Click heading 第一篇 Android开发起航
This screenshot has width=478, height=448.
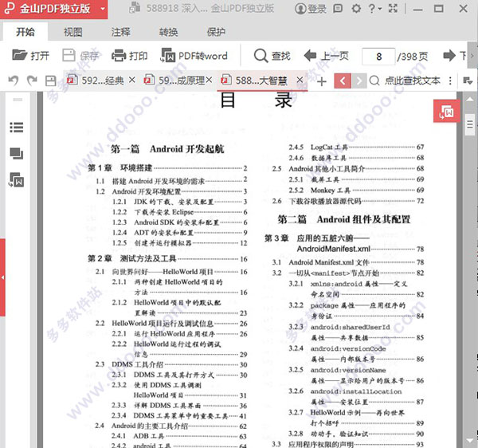pyautogui.click(x=167, y=149)
